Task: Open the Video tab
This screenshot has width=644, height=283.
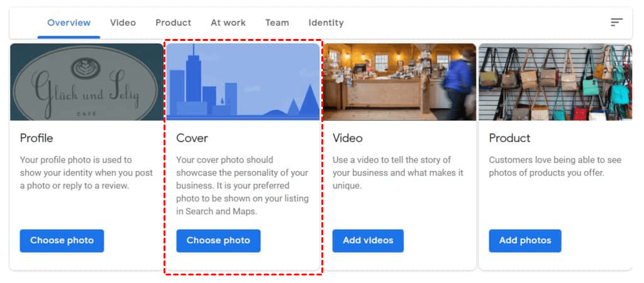Action: [123, 23]
